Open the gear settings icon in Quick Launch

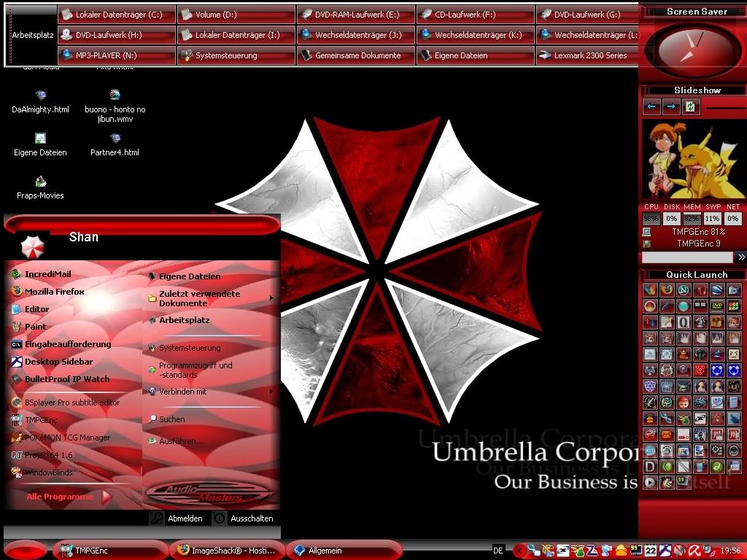pyautogui.click(x=717, y=451)
